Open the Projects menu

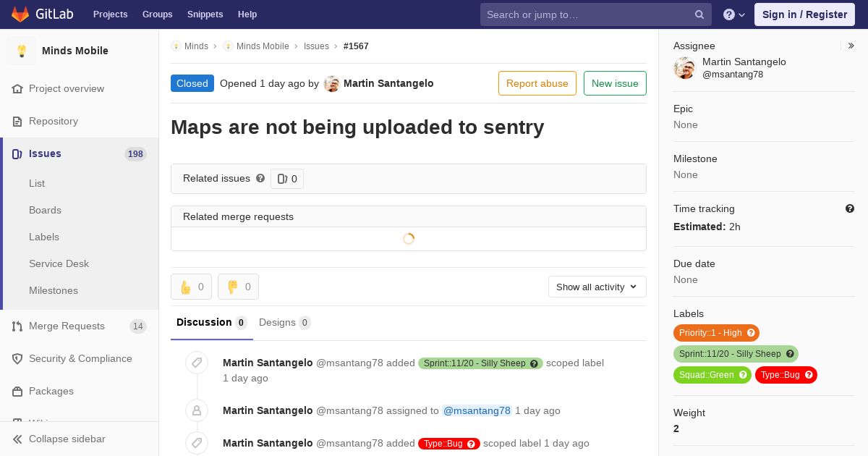110,14
